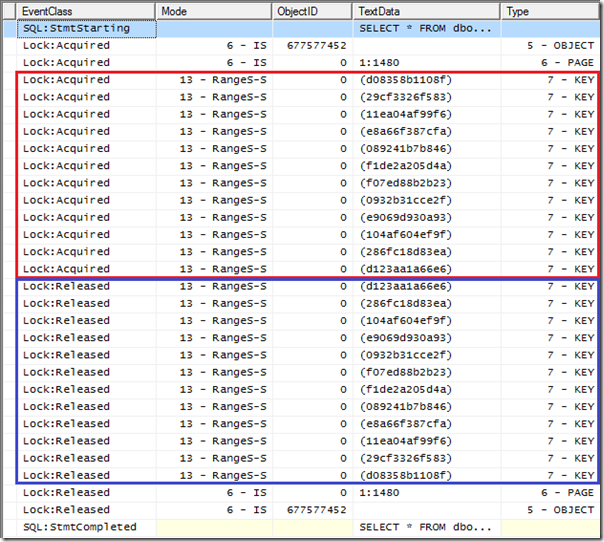Image resolution: width=604 pixels, height=542 pixels.
Task: Click the '5 - OBJECT' cell in Lock:Acquired row
Action: coord(560,45)
